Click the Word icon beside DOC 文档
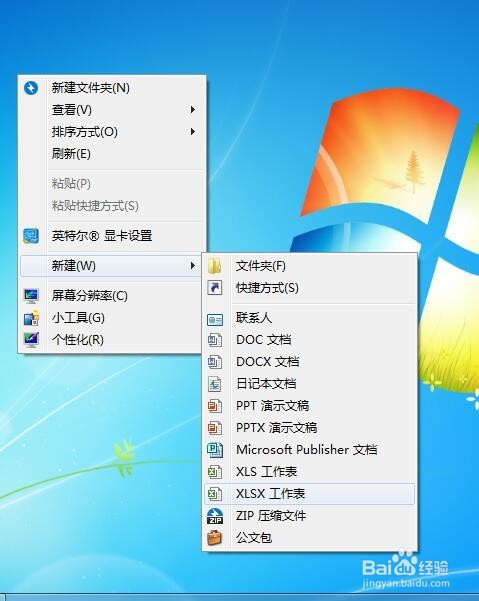The height and width of the screenshot is (601, 479). pyautogui.click(x=215, y=340)
